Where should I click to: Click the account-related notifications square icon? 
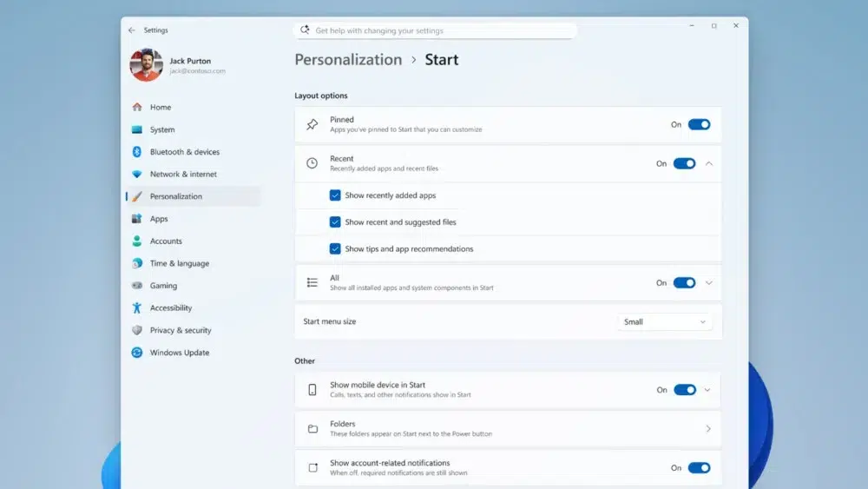click(x=312, y=468)
